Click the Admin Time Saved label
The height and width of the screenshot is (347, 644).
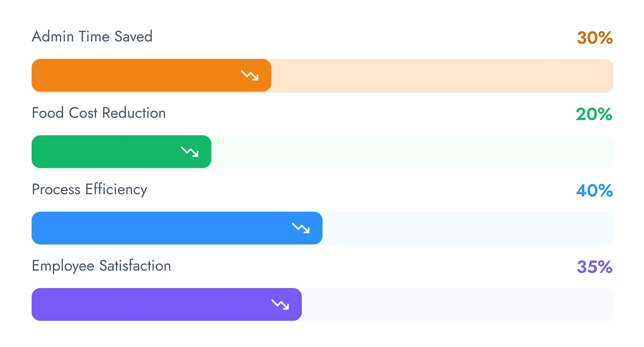coord(92,37)
